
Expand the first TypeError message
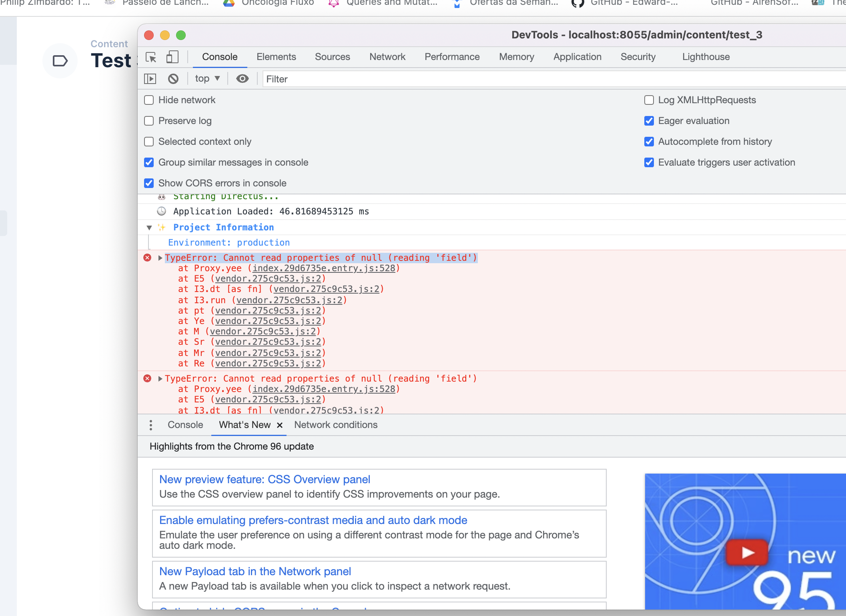(160, 258)
